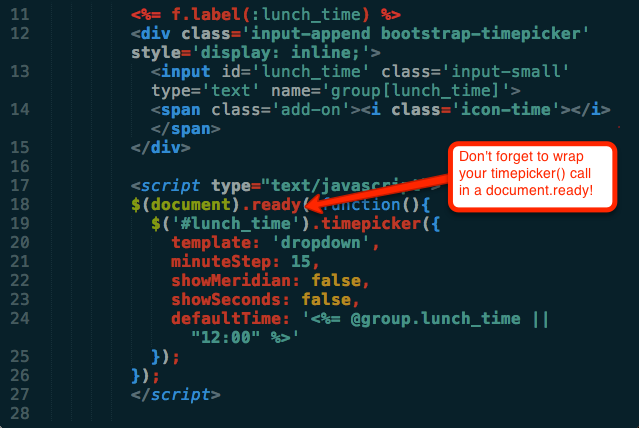Click the 'icon-time' class string

(506, 110)
